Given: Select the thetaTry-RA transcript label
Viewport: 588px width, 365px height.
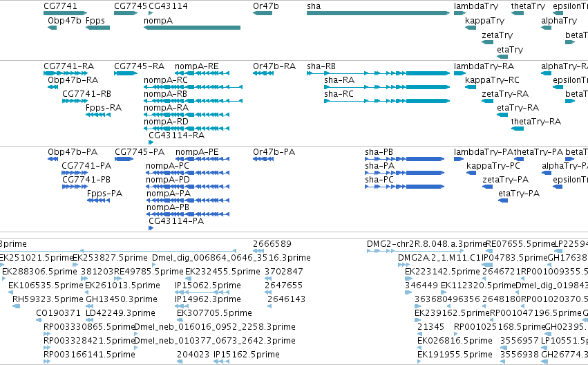Looking at the screenshot, I should click(536, 122).
